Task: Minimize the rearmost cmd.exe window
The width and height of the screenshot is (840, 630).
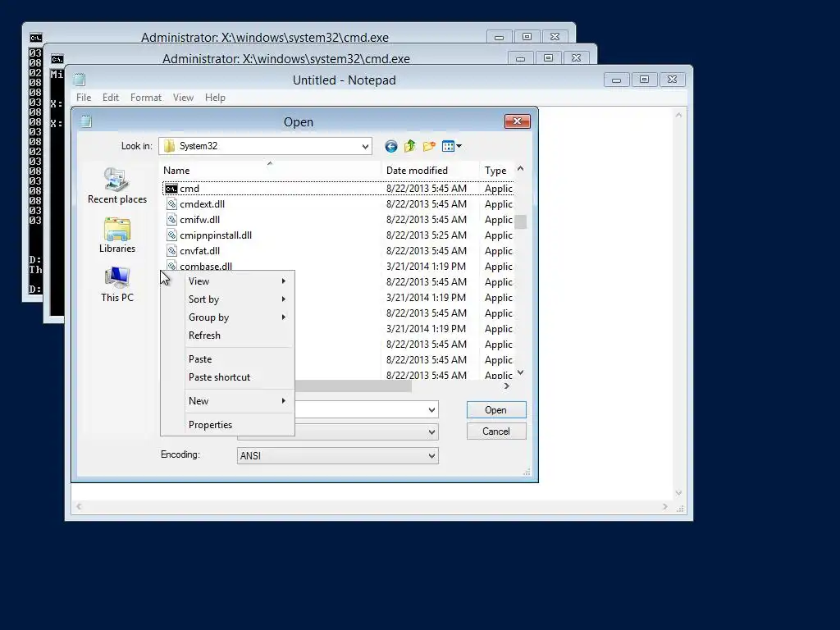Action: pos(500,37)
